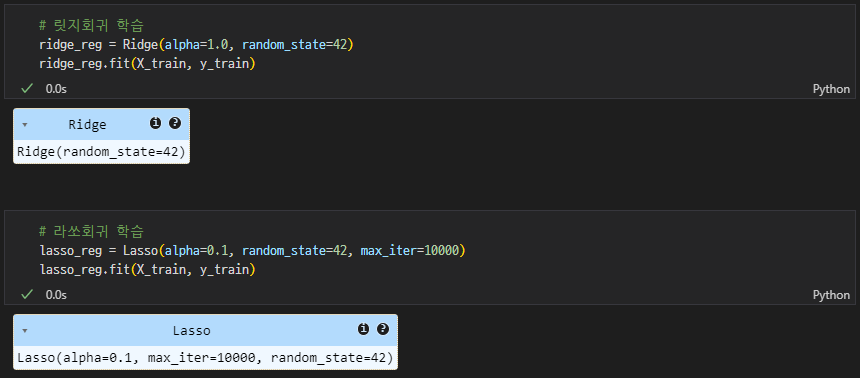Open the Ridge documentation question-mark icon
Screen dimensions: 860x378
click(x=174, y=123)
